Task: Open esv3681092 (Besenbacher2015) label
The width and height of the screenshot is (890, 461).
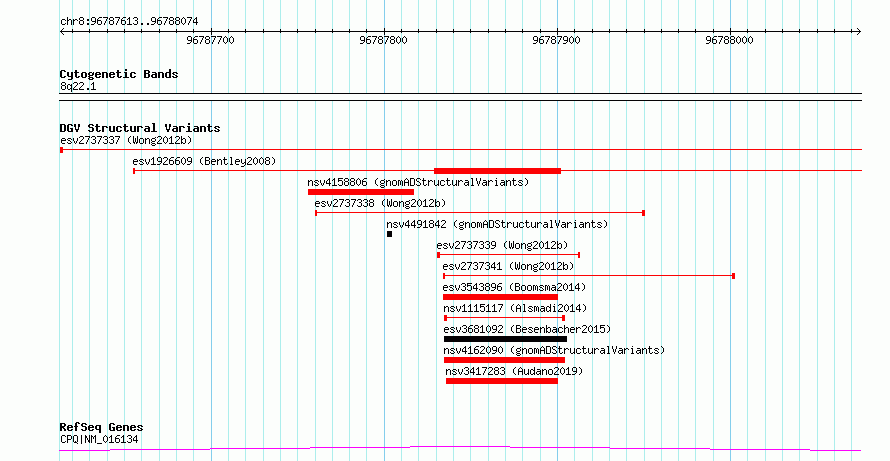Action: (527, 329)
